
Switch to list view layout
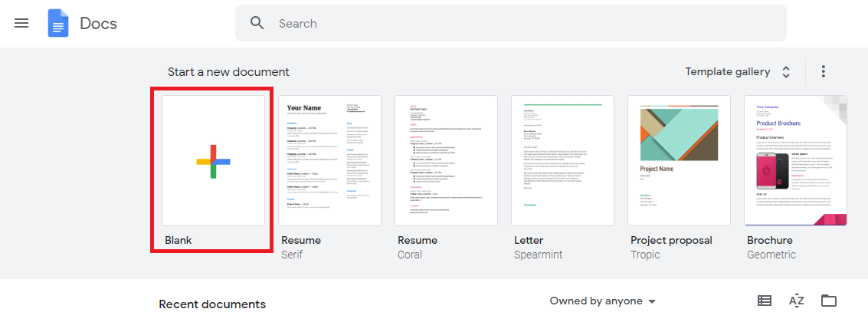pyautogui.click(x=764, y=301)
